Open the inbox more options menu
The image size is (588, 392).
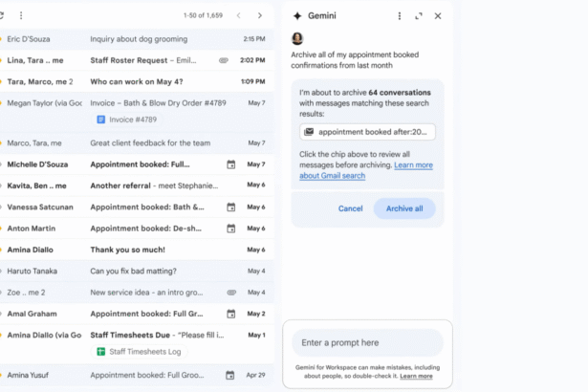[21, 15]
